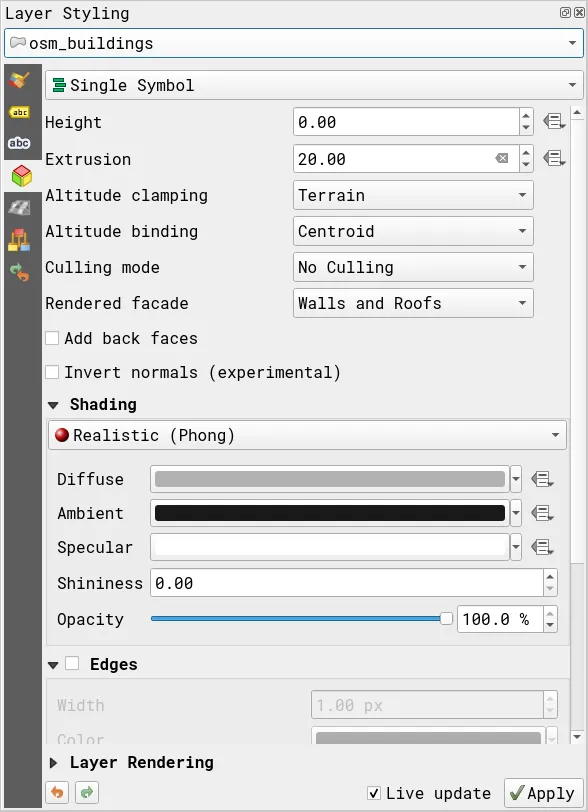Click the Height data-defined override icon
The image size is (588, 812).
pyautogui.click(x=554, y=122)
